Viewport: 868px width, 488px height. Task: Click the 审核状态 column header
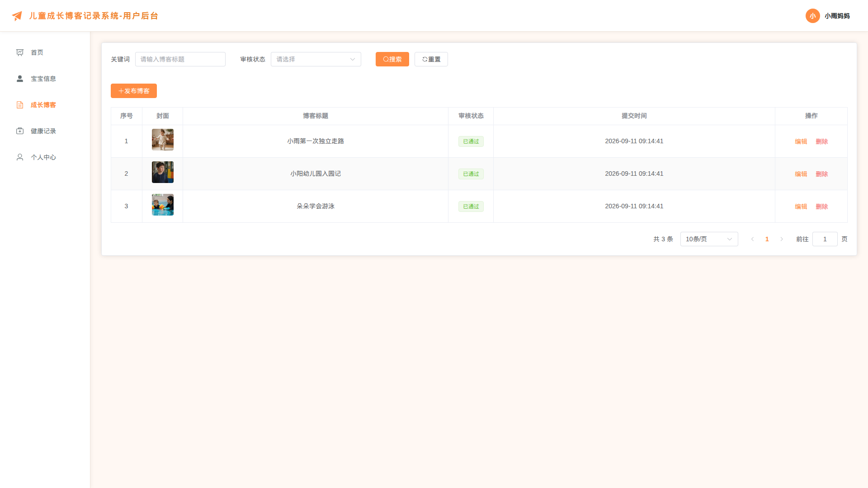click(471, 116)
